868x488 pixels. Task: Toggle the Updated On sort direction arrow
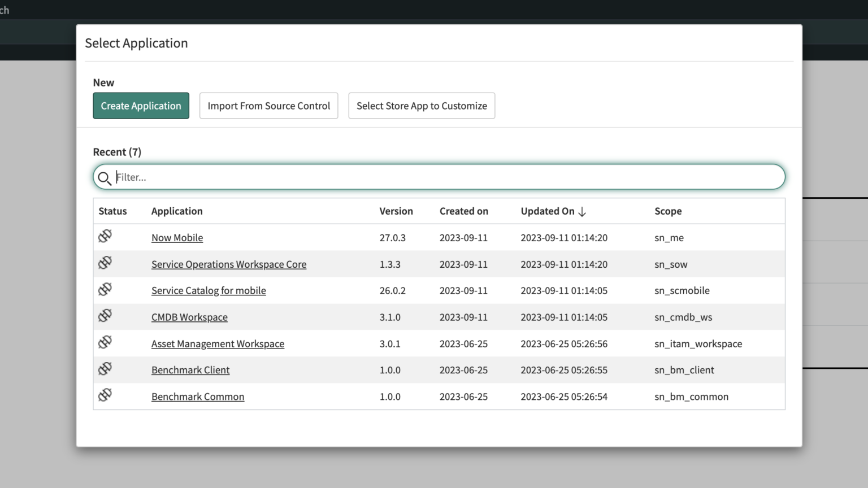tap(583, 211)
